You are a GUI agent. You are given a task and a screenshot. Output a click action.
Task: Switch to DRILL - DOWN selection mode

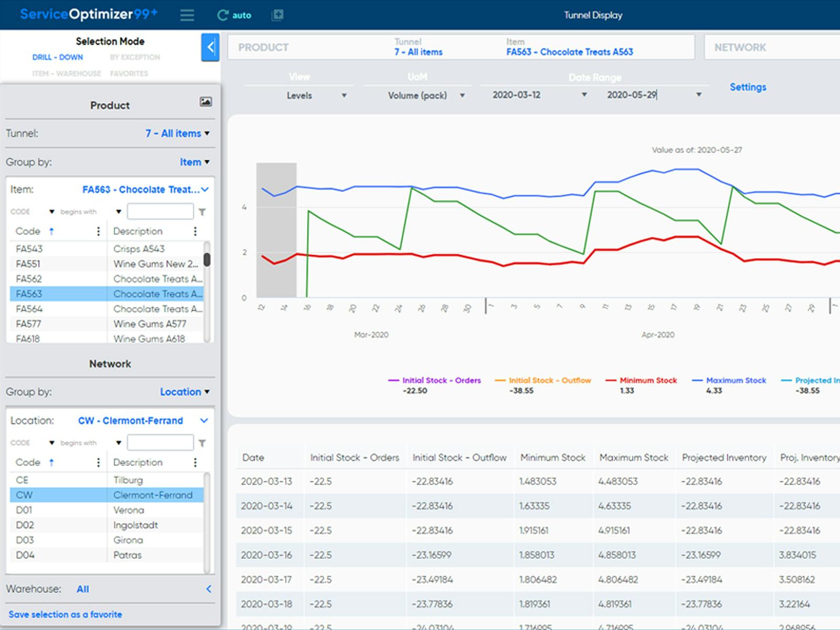(x=57, y=57)
